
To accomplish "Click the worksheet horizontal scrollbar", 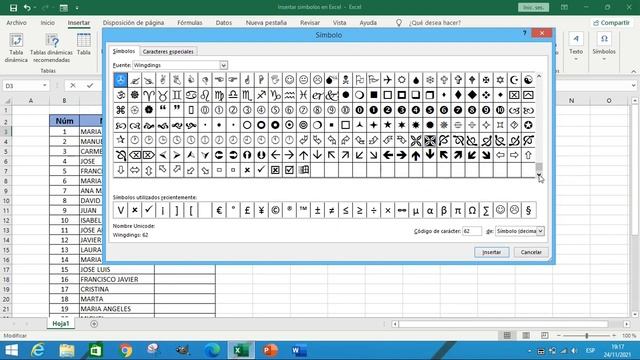I will pos(503,324).
